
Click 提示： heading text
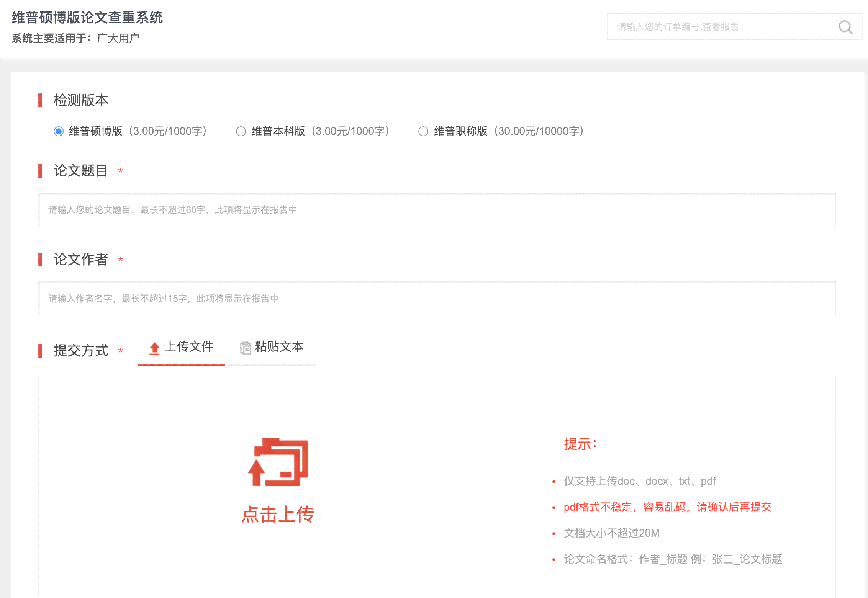[580, 444]
